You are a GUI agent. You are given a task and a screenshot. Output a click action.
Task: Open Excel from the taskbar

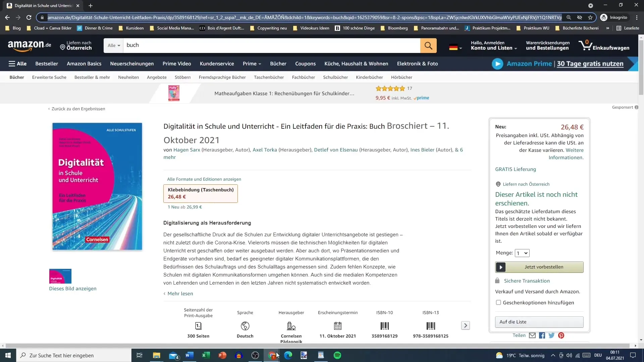[x=206, y=355]
